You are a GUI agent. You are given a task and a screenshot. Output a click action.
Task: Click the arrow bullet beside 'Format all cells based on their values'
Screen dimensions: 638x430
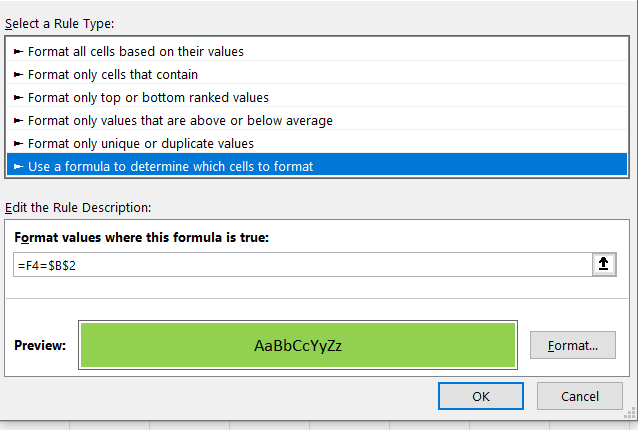pos(18,51)
